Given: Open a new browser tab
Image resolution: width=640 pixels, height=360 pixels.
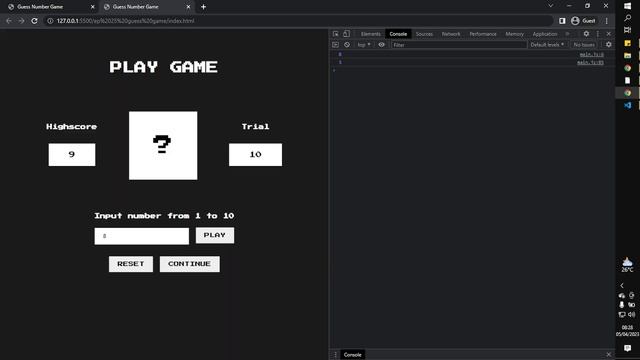Looking at the screenshot, I should 203,7.
